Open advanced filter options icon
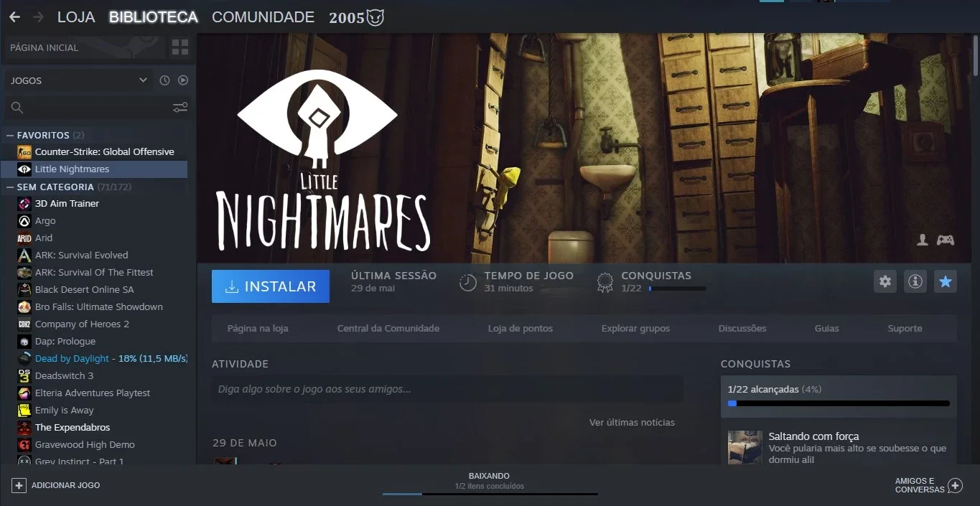 [180, 108]
